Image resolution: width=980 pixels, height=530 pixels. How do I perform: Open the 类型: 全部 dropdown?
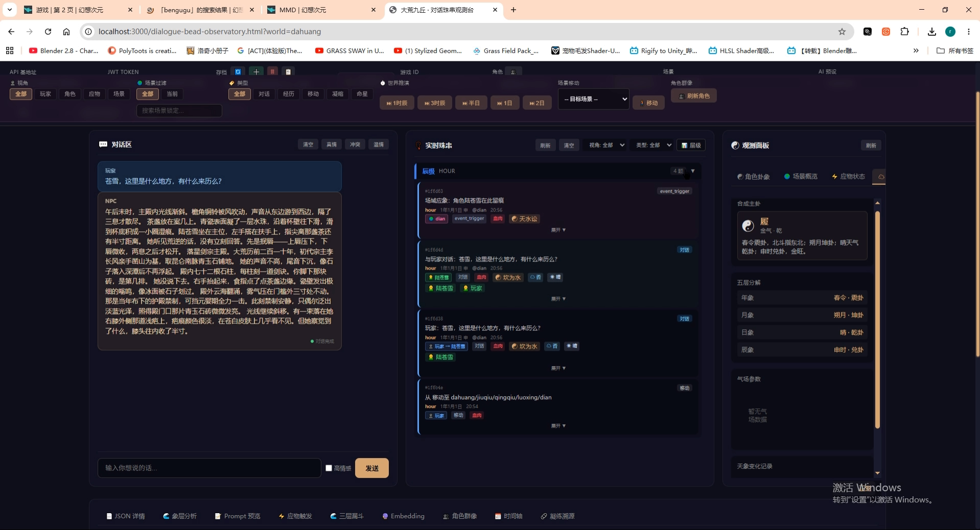pos(654,146)
